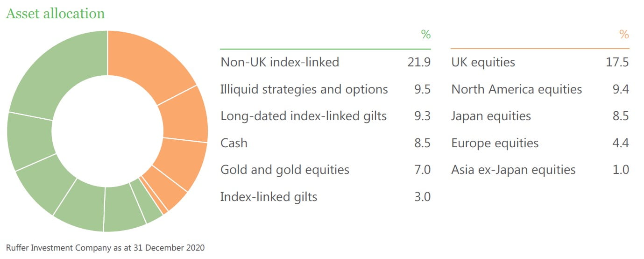
Task: Click the 'Japan equities' label
Action: point(491,116)
